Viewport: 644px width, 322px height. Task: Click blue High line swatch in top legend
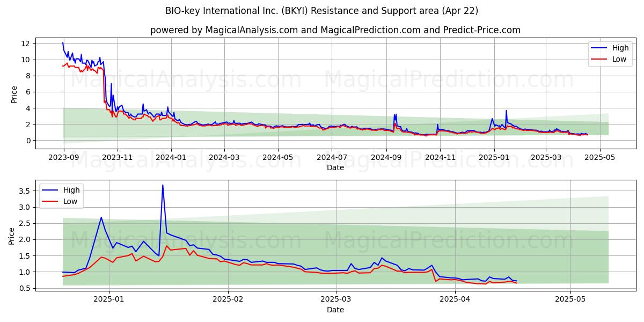(x=600, y=48)
